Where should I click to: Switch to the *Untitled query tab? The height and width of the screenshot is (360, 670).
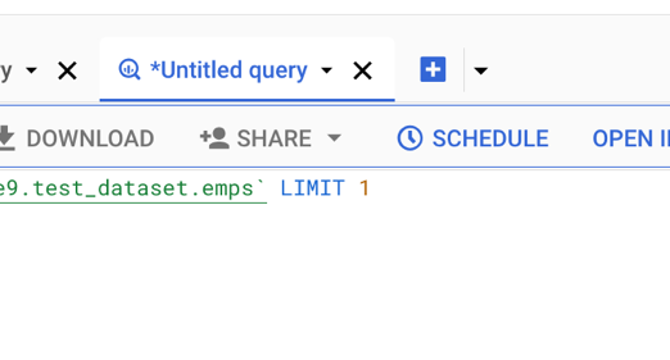click(229, 70)
